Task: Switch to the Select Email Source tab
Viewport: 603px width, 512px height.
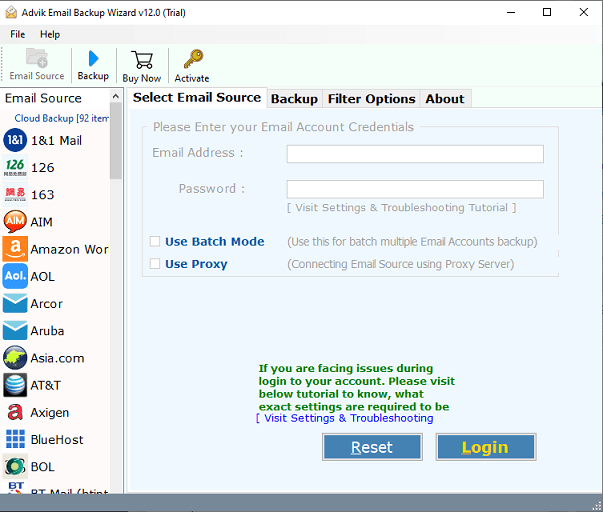Action: tap(197, 97)
